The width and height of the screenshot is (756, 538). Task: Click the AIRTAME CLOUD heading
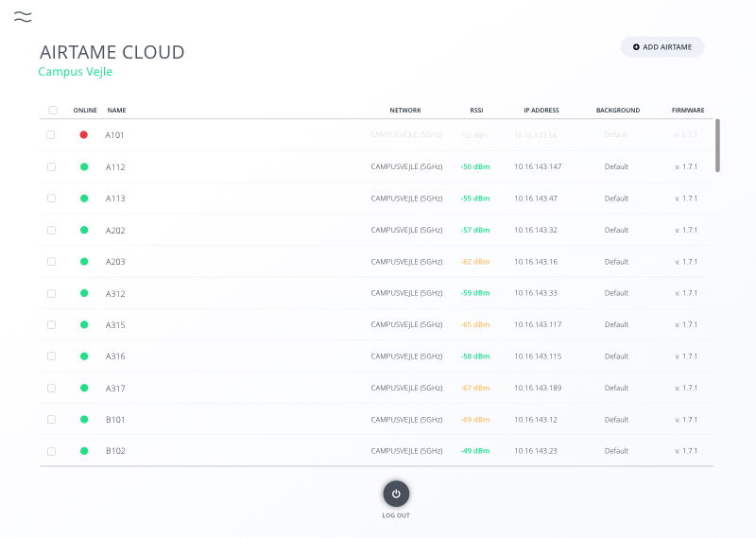pos(112,52)
